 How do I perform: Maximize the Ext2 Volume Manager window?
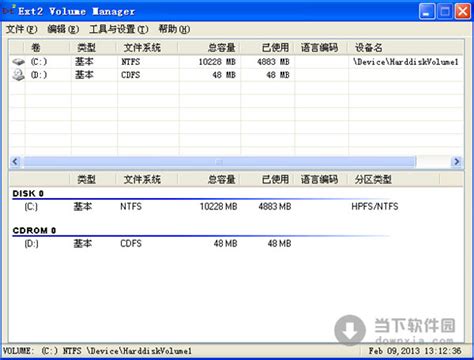tap(445, 12)
